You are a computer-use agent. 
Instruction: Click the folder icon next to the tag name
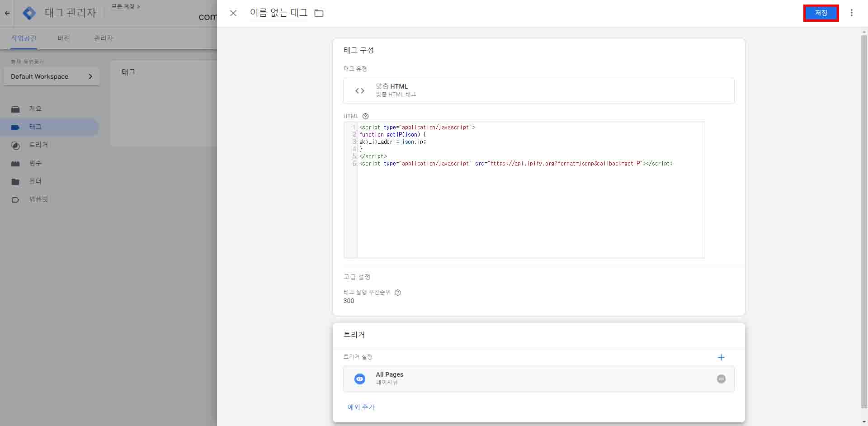319,13
